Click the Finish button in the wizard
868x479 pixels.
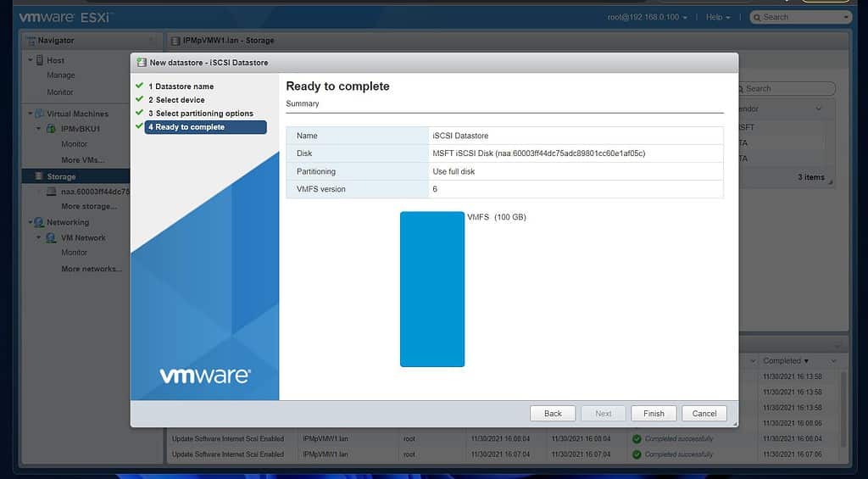654,413
